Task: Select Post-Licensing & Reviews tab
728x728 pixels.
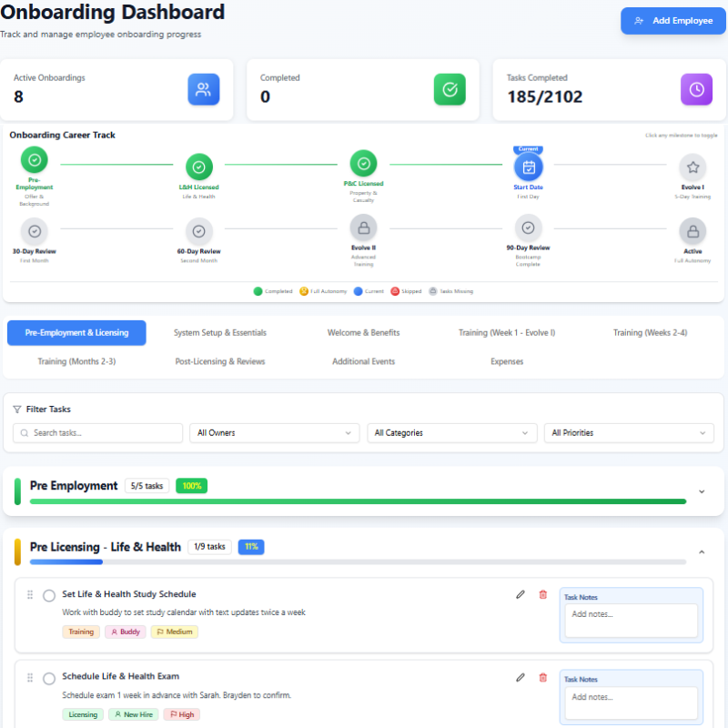Action: [220, 361]
